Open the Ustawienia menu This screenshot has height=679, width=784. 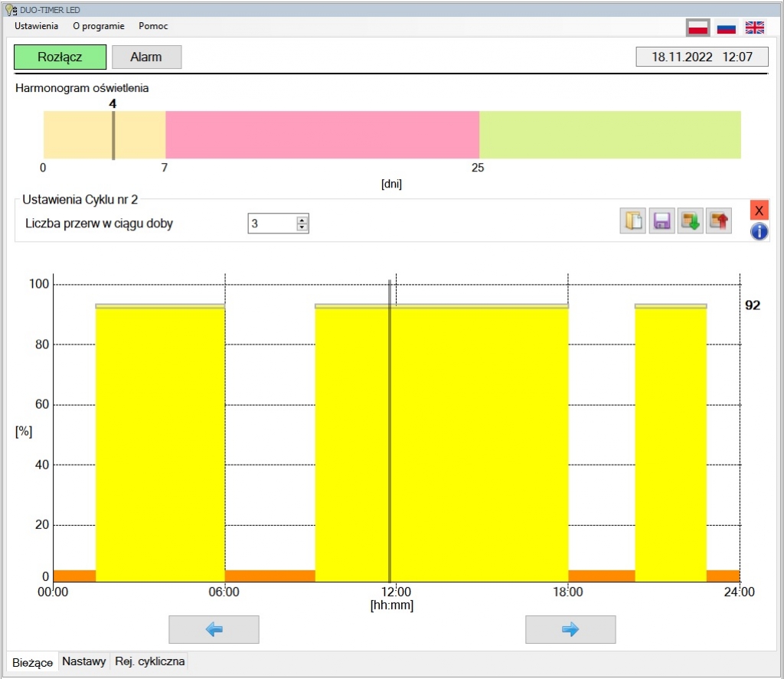pos(36,26)
